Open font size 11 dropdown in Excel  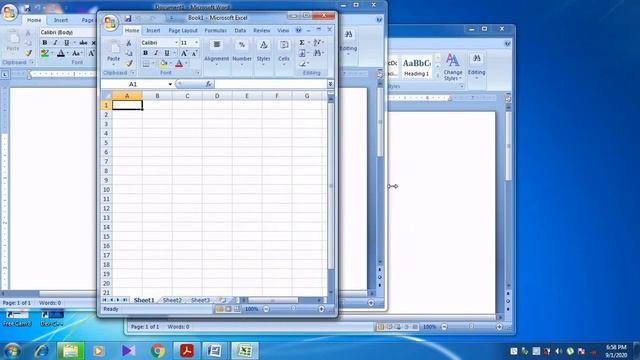196,42
